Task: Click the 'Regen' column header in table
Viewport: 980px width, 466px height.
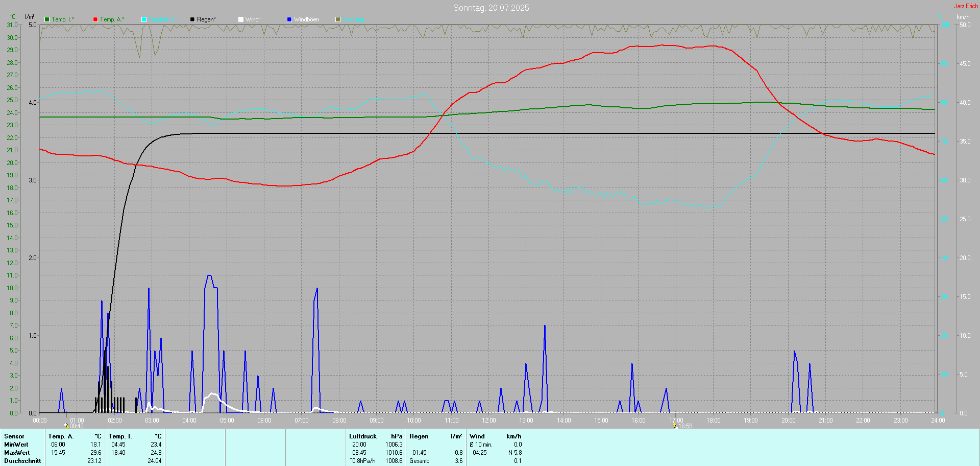Action: [x=419, y=436]
